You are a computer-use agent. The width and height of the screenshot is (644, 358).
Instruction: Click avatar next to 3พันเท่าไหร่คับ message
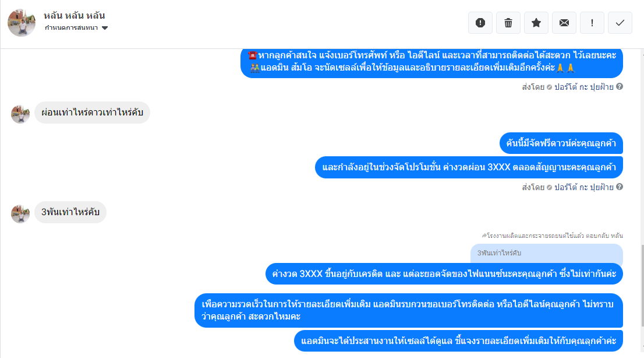point(20,214)
